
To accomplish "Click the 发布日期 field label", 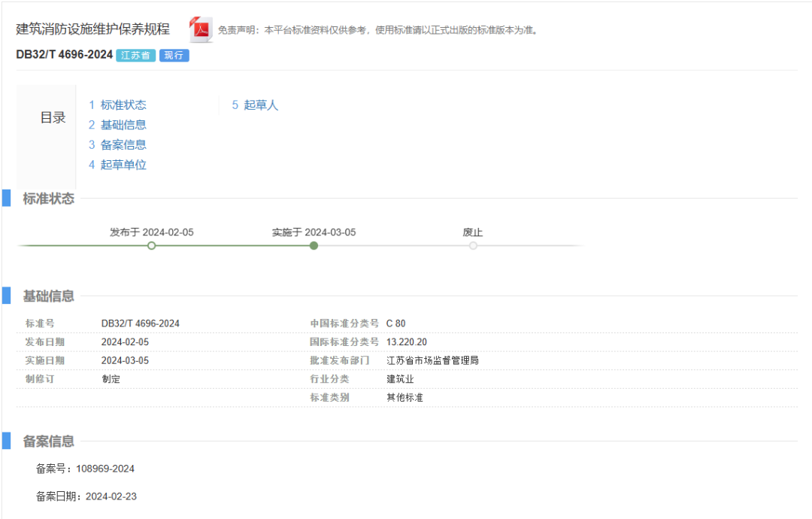I will [45, 341].
